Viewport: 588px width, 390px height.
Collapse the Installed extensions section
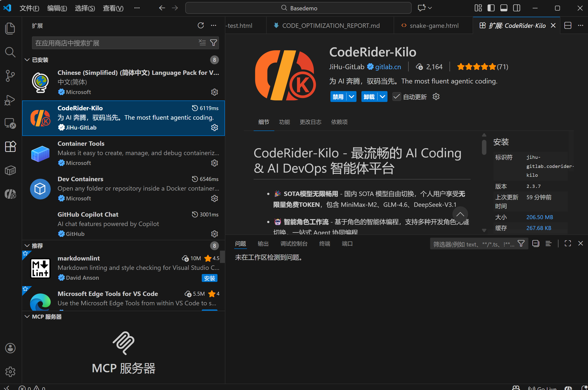pos(27,60)
